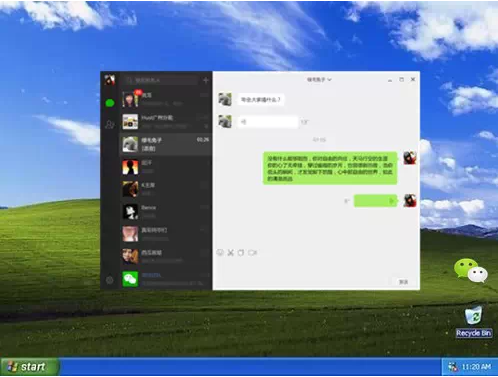Open the emoji sticker picker icon
The image size is (498, 377).
click(x=220, y=252)
